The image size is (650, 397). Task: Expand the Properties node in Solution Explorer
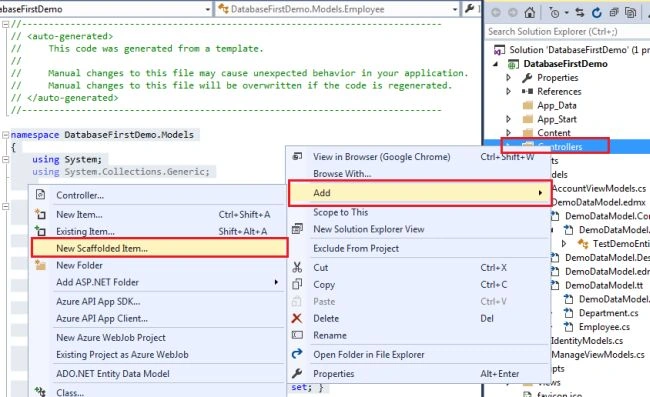pos(509,77)
